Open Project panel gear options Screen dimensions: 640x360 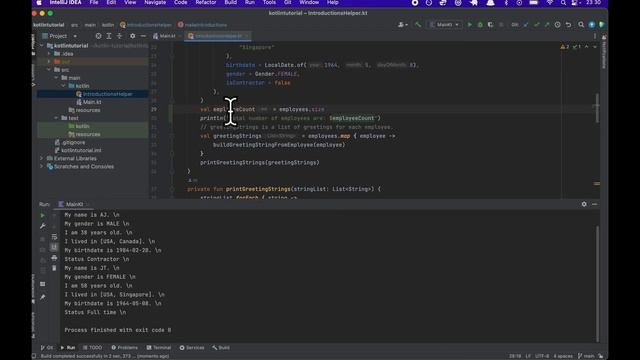click(132, 36)
